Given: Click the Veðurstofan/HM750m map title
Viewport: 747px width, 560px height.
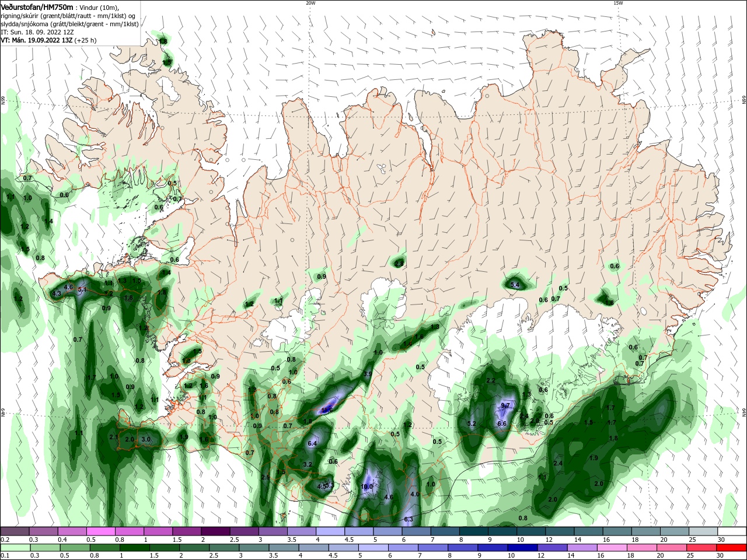Looking at the screenshot, I should click(x=37, y=6).
